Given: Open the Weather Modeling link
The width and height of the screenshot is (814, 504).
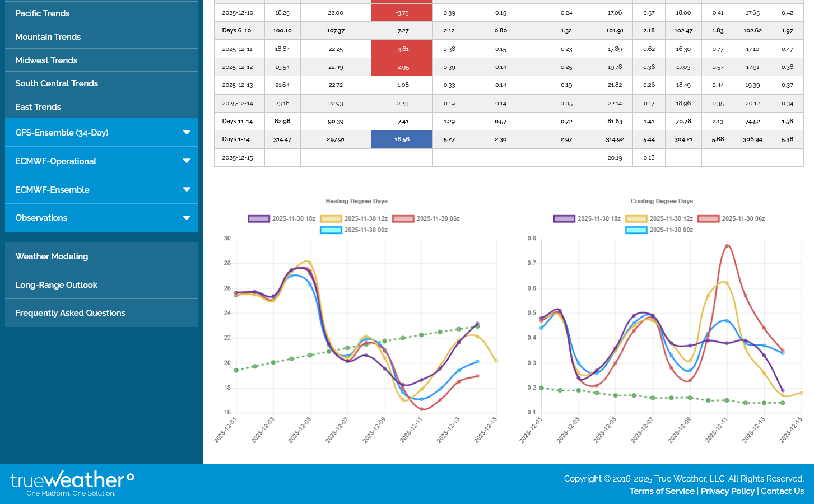Looking at the screenshot, I should [52, 256].
